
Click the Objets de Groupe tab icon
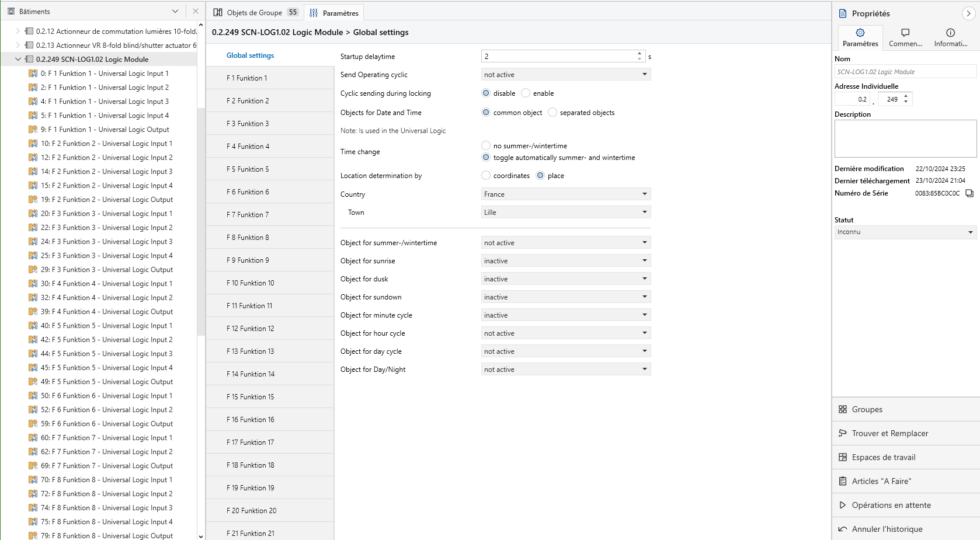218,12
